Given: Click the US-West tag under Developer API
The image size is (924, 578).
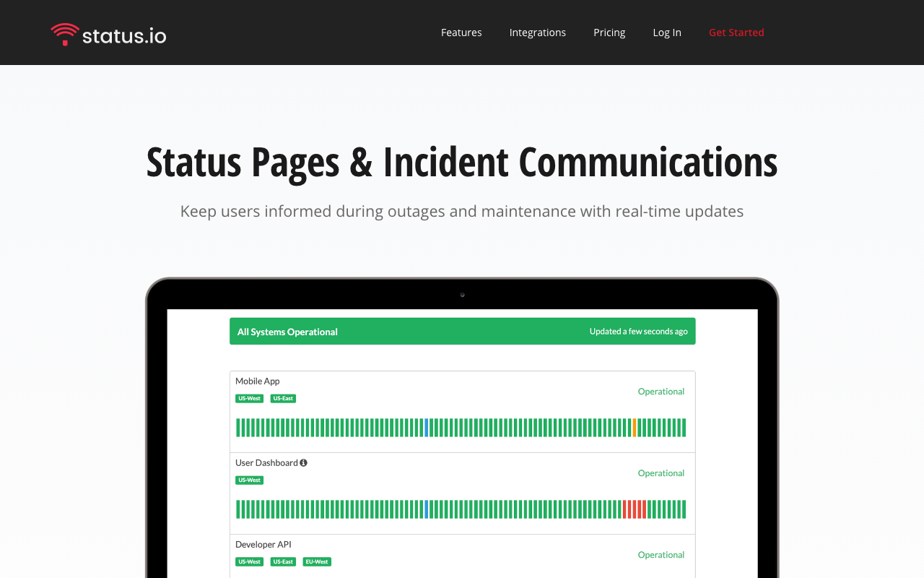Looking at the screenshot, I should pyautogui.click(x=249, y=562).
